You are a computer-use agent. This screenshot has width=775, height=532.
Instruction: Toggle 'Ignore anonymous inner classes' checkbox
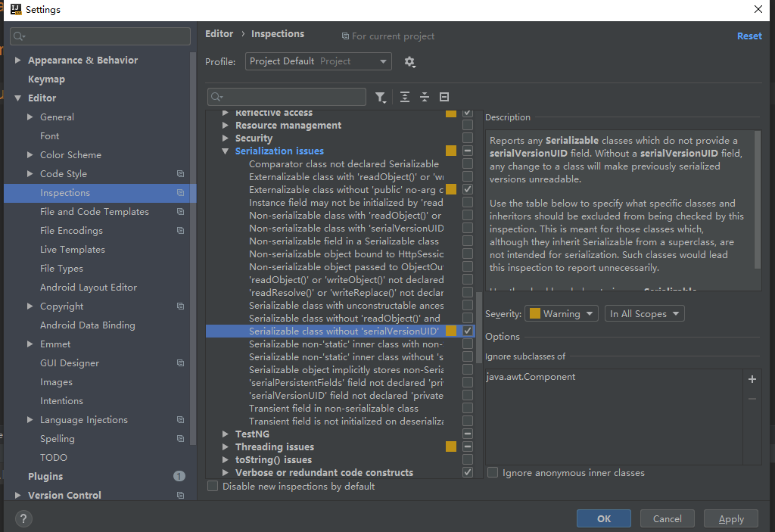point(493,473)
